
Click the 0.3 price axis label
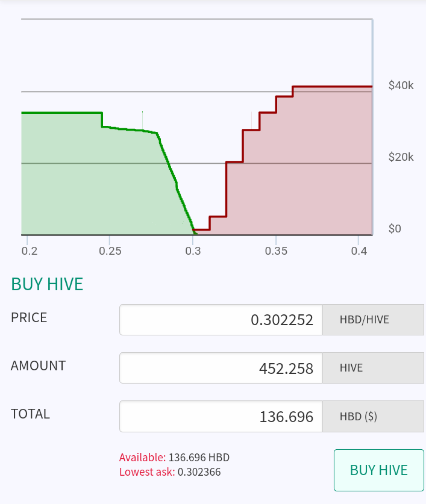[193, 251]
